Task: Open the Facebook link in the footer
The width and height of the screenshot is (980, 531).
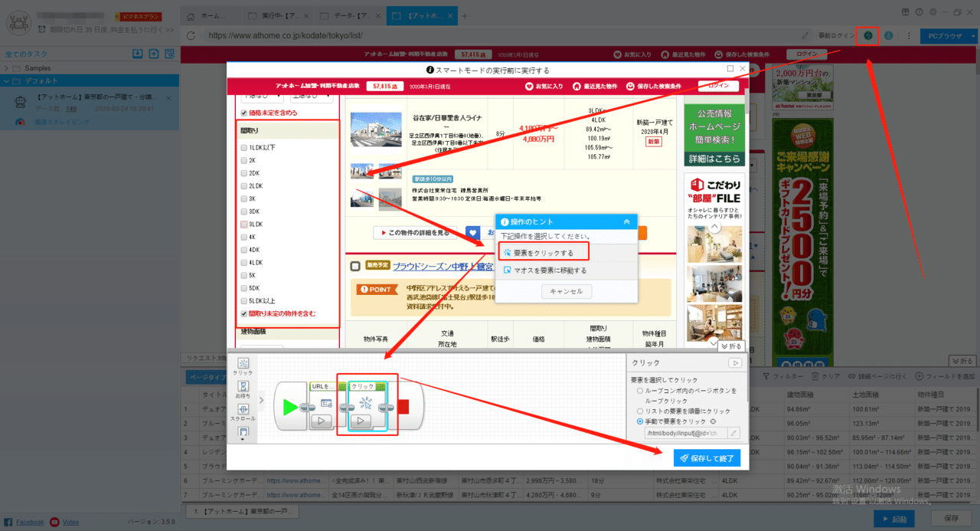Action: (x=30, y=522)
